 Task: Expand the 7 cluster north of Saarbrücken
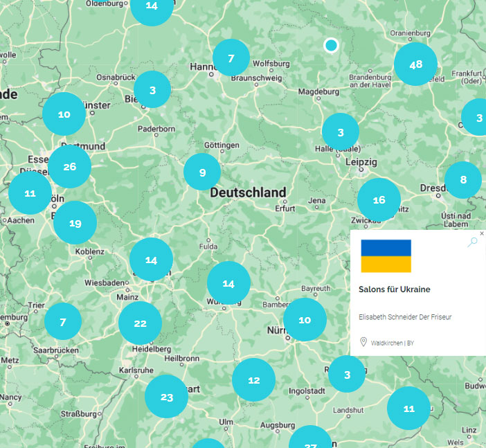63,322
